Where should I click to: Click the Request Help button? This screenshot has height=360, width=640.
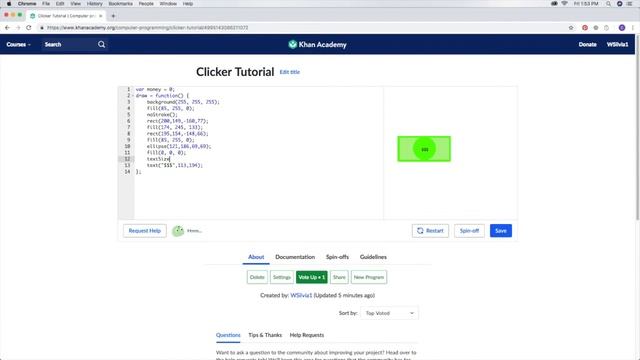click(144, 231)
